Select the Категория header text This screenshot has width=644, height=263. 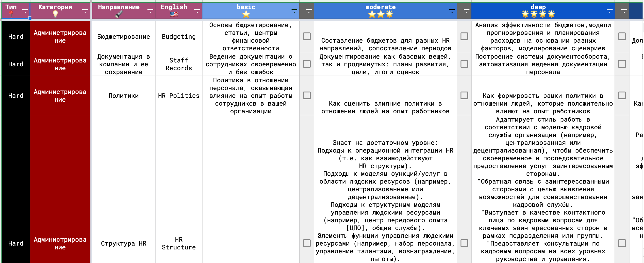(x=55, y=7)
